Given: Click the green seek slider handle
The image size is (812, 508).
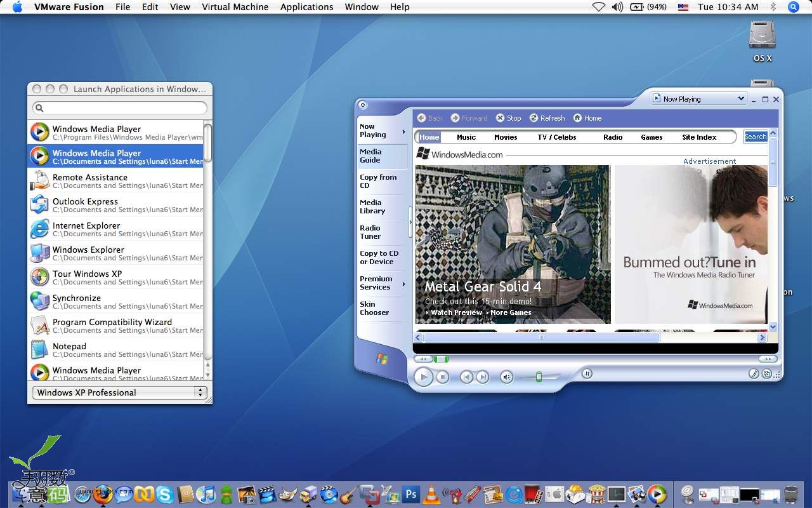Looking at the screenshot, I should pos(442,359).
